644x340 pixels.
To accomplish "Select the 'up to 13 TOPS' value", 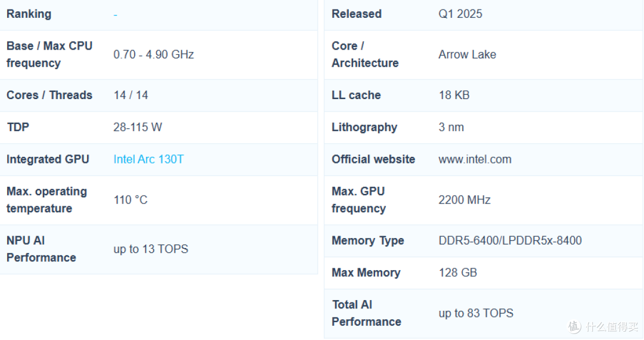I will [151, 249].
